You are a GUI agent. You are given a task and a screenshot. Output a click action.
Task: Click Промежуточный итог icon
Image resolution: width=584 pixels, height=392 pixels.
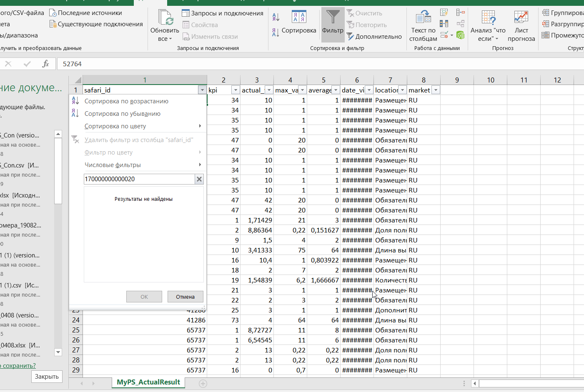tap(546, 35)
